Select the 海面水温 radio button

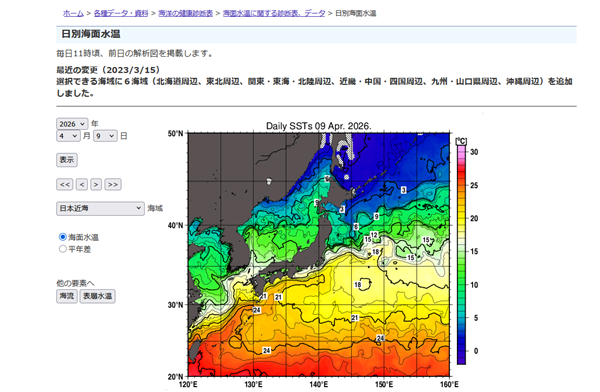(x=63, y=237)
